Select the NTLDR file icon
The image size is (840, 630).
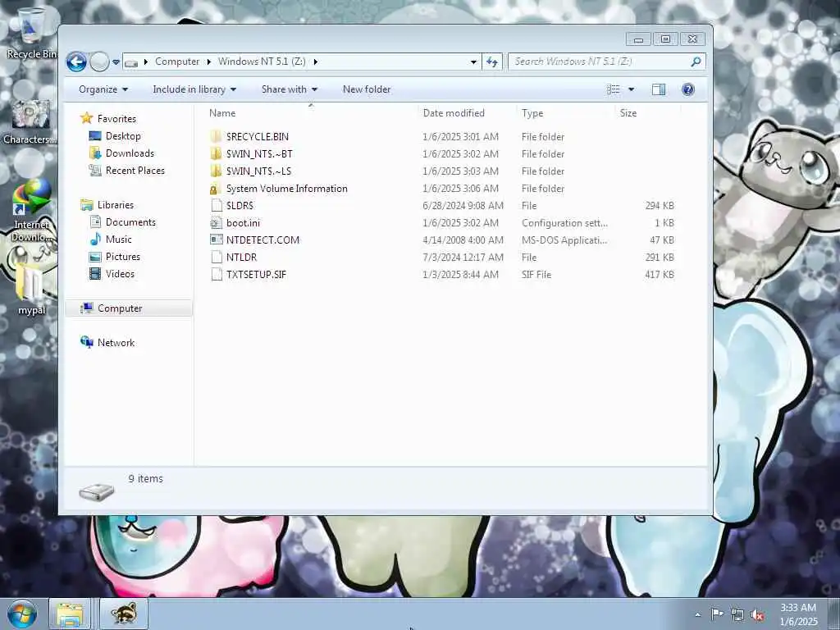217,257
